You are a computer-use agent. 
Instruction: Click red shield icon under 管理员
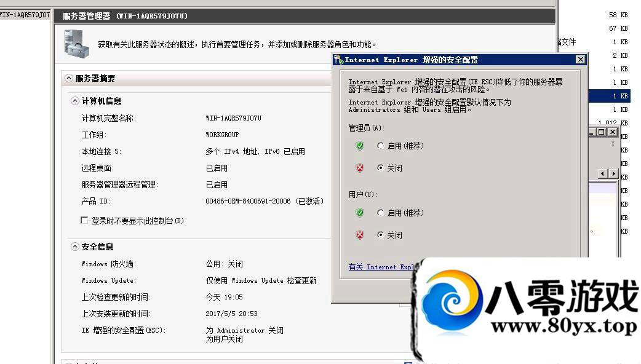(x=360, y=168)
